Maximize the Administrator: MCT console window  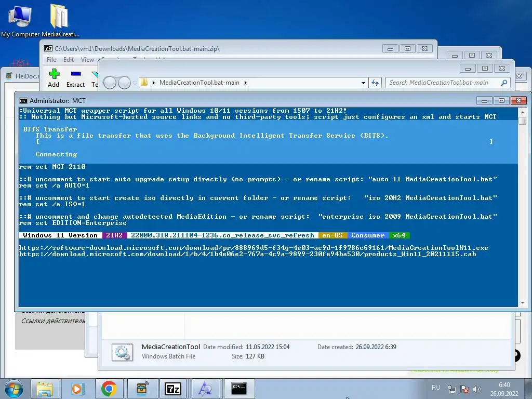point(501,101)
